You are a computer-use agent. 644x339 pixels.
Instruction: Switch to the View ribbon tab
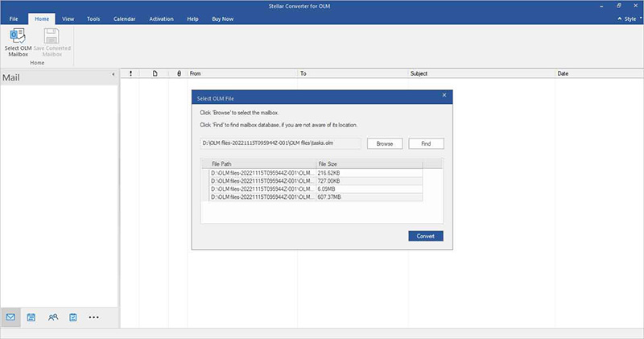(x=68, y=18)
